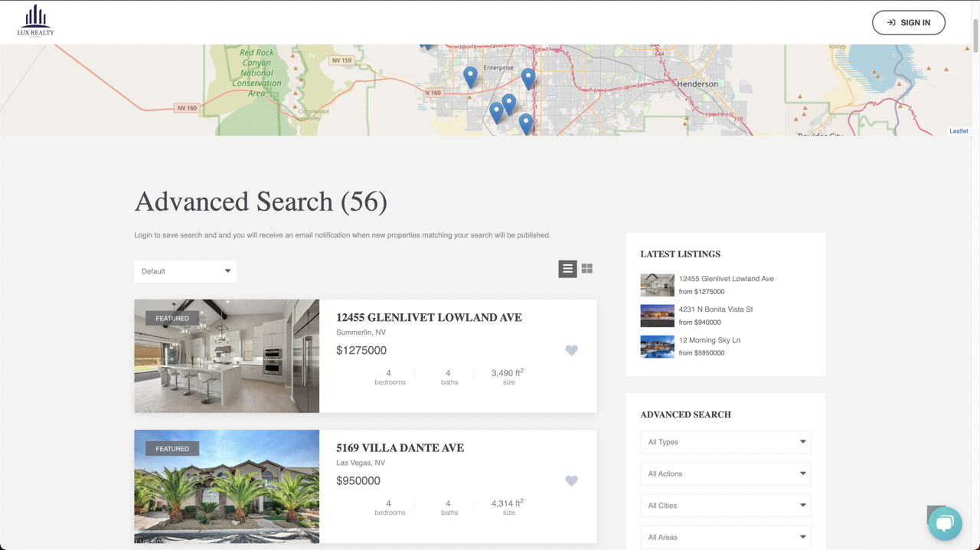Click the Leaflet attribution link
Image resolution: width=980 pixels, height=550 pixels.
[959, 131]
